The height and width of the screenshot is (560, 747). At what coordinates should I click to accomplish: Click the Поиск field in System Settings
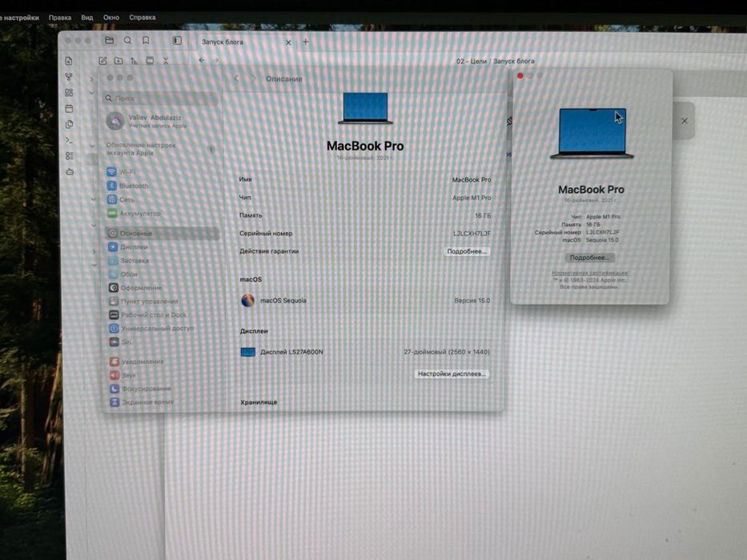pyautogui.click(x=161, y=98)
